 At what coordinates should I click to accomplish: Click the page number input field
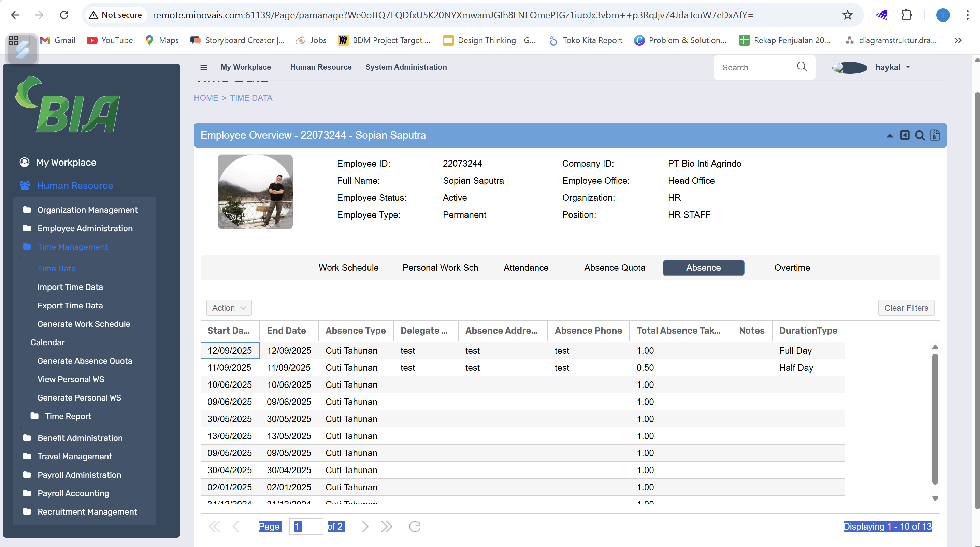pos(306,527)
